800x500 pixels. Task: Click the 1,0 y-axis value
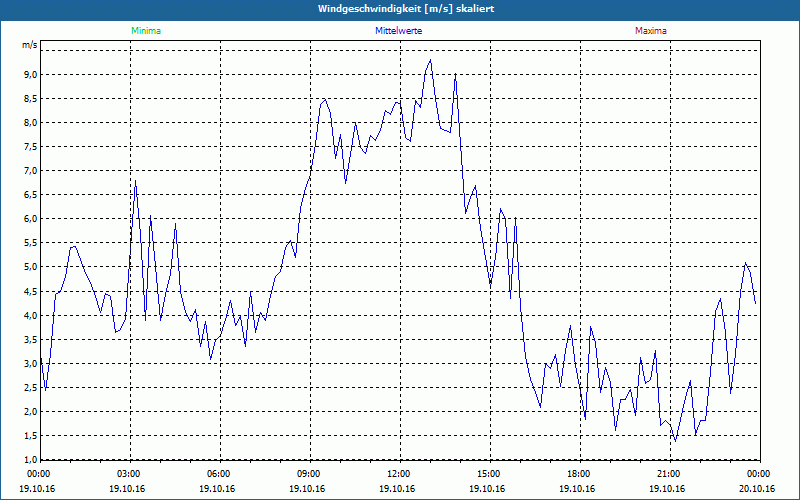click(x=31, y=459)
